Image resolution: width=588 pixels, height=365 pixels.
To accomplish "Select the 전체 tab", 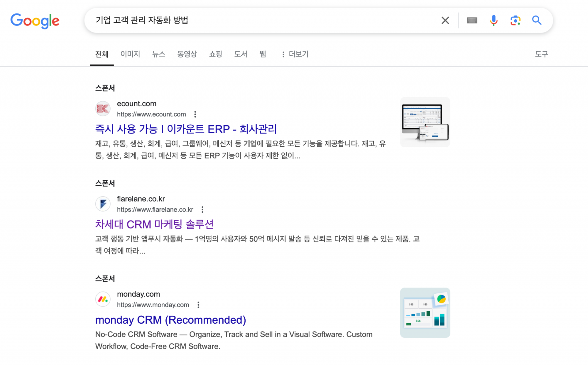I will pos(102,54).
